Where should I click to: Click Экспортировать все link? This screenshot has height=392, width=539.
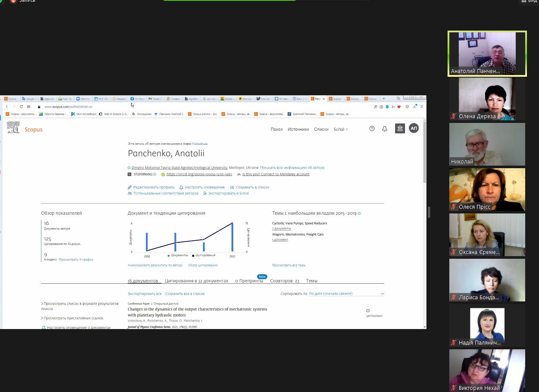coord(144,294)
